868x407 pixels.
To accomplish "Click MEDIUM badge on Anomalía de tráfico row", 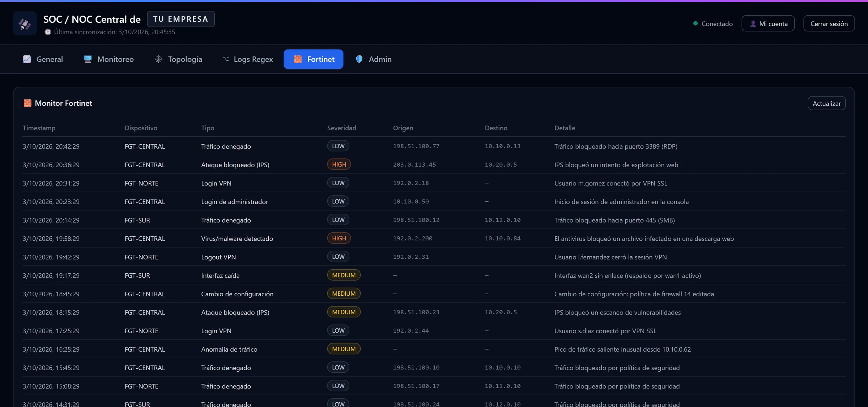I will pyautogui.click(x=344, y=349).
